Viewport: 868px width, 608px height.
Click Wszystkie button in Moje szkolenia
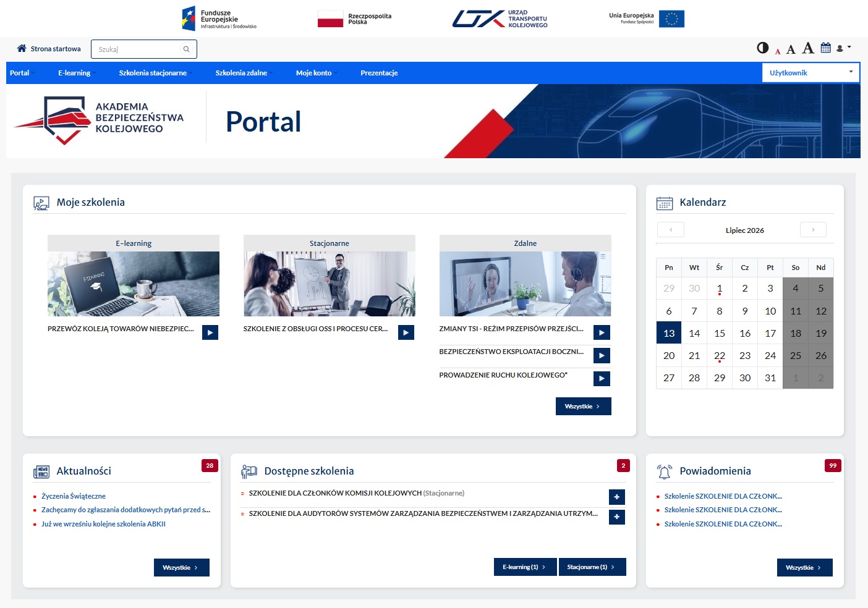584,406
